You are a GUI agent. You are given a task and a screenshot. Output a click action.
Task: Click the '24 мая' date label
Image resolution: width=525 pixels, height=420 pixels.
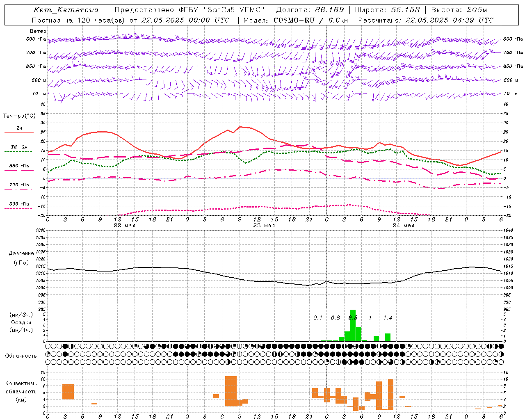[x=403, y=226]
